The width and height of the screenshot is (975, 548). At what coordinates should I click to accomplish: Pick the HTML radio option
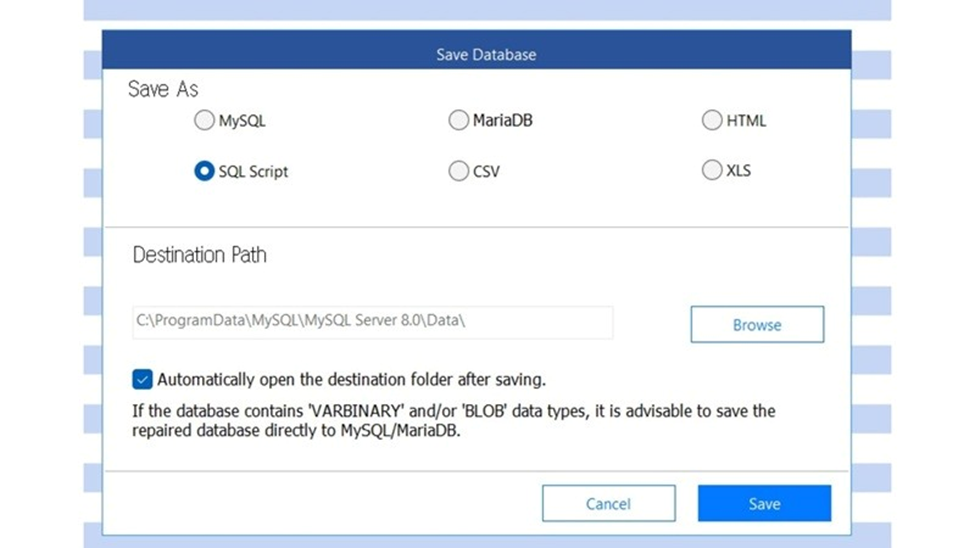711,121
